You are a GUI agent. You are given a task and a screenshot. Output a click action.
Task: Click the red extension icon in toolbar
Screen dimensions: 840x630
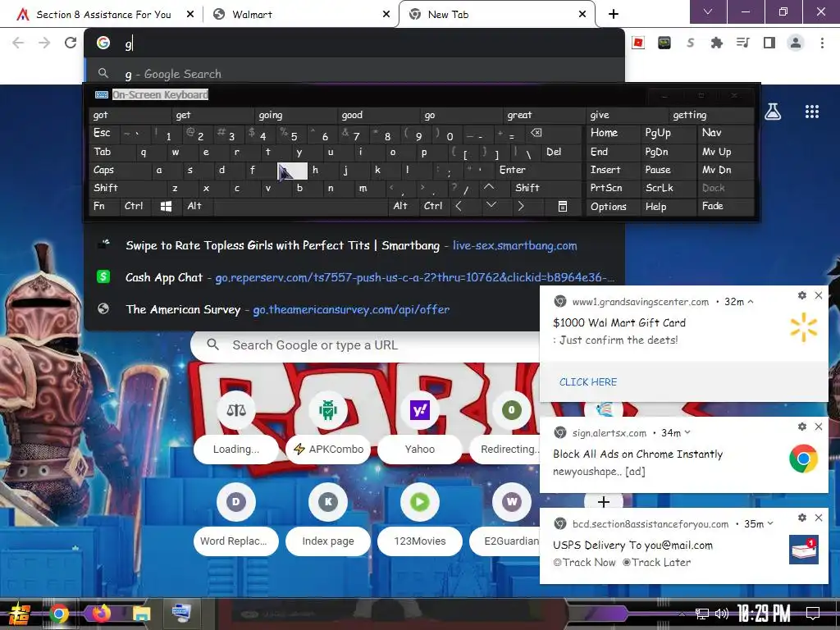click(638, 43)
